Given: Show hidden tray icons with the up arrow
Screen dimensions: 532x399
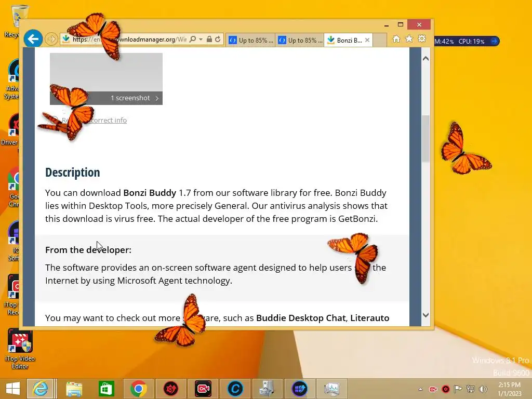Looking at the screenshot, I should point(421,389).
